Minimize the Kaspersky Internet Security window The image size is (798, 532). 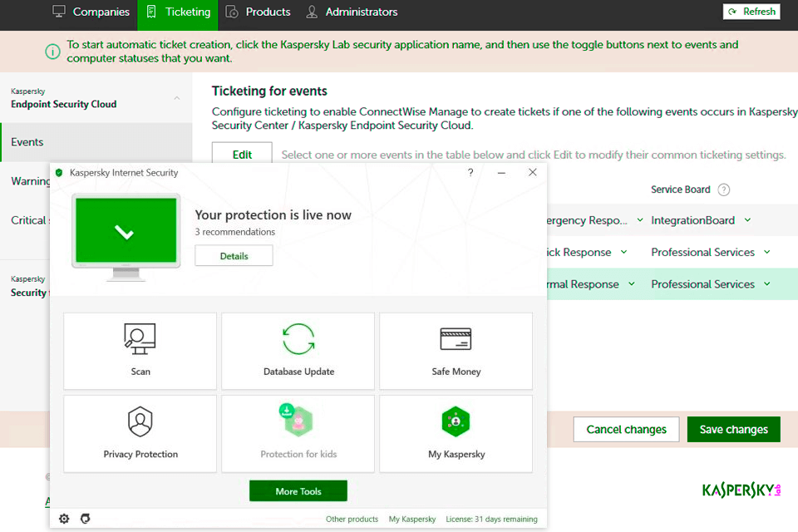[501, 173]
